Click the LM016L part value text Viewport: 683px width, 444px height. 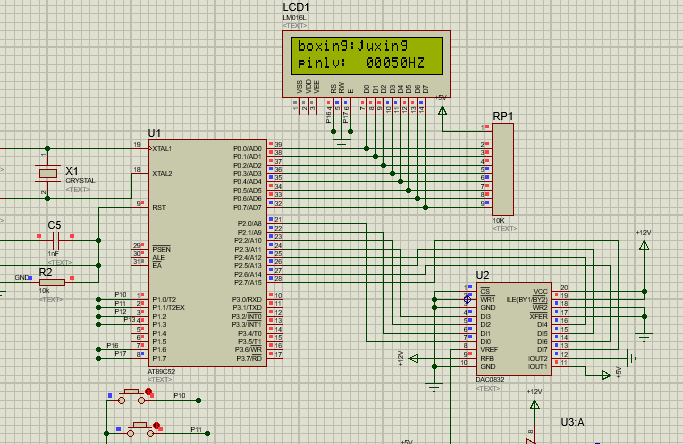294,18
